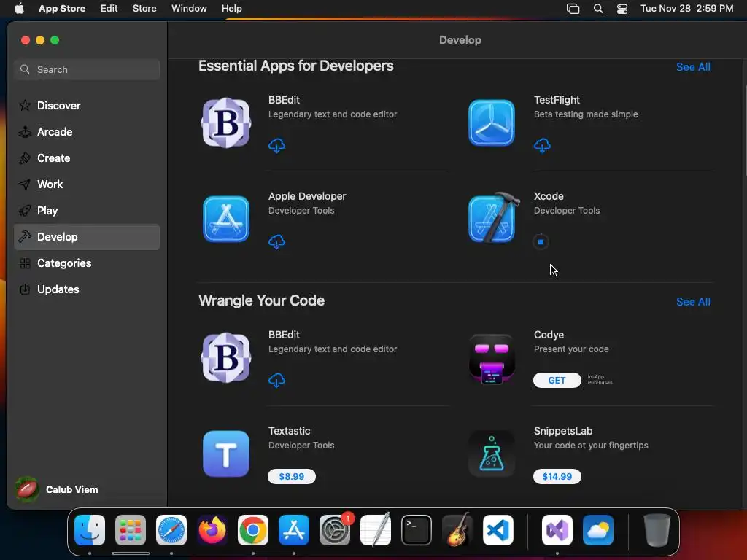Open the Window menu
This screenshot has height=560, width=747.
pyautogui.click(x=189, y=9)
